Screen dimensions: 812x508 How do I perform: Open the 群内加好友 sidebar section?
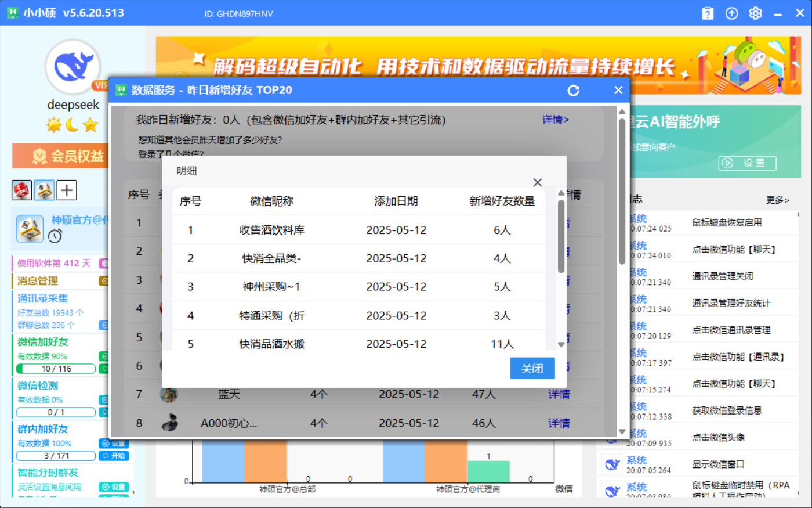click(43, 429)
